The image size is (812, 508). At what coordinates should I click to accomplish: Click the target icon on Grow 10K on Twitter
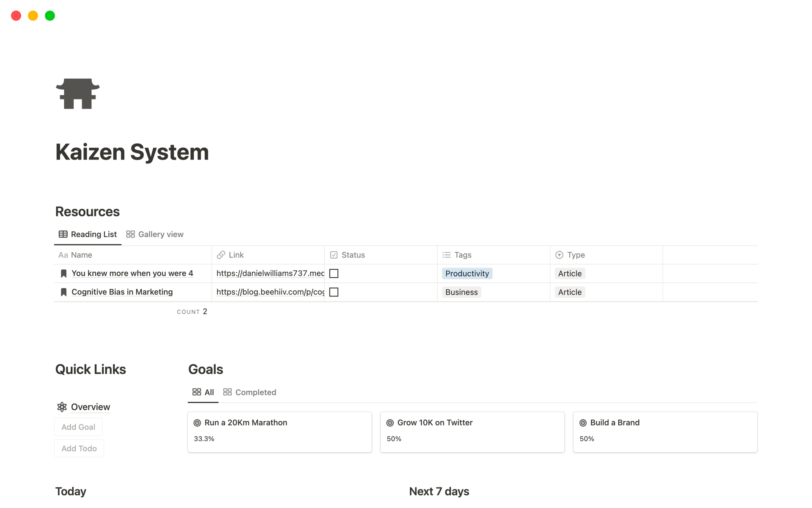(390, 423)
